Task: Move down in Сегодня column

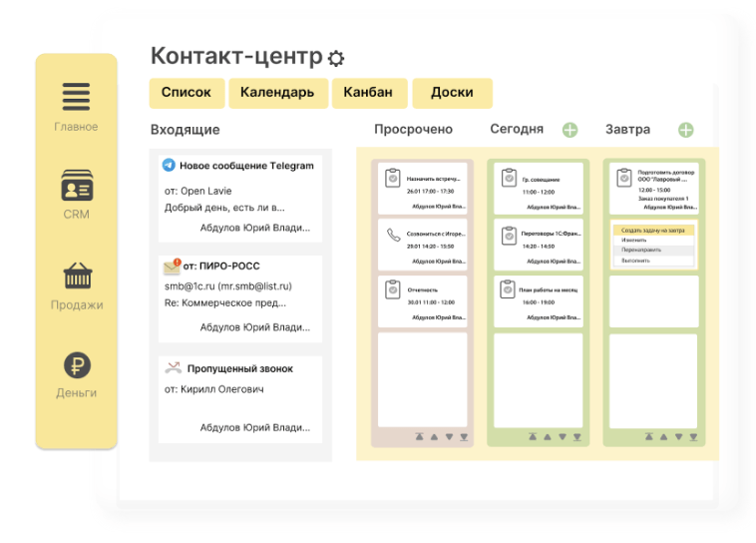Action: coord(563,437)
